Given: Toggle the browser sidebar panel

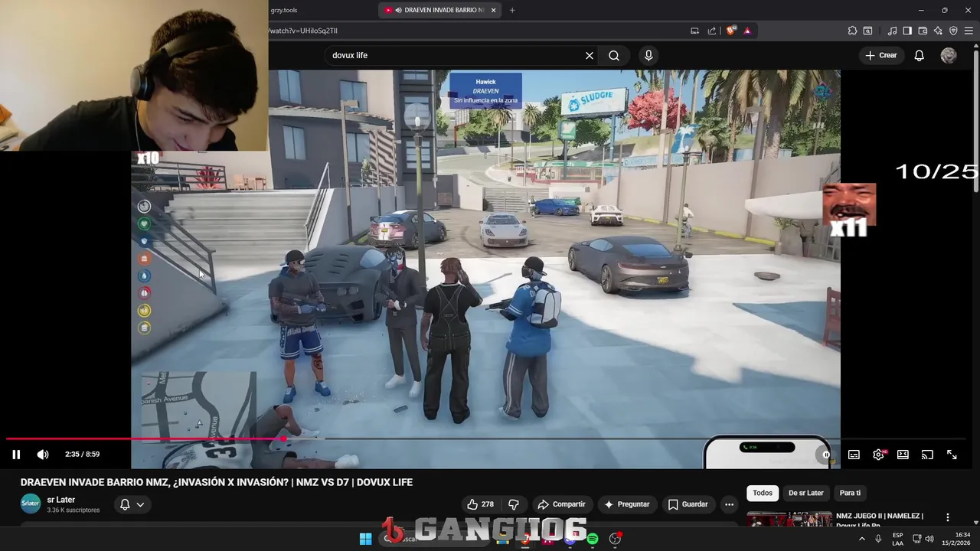Looking at the screenshot, I should 907,31.
